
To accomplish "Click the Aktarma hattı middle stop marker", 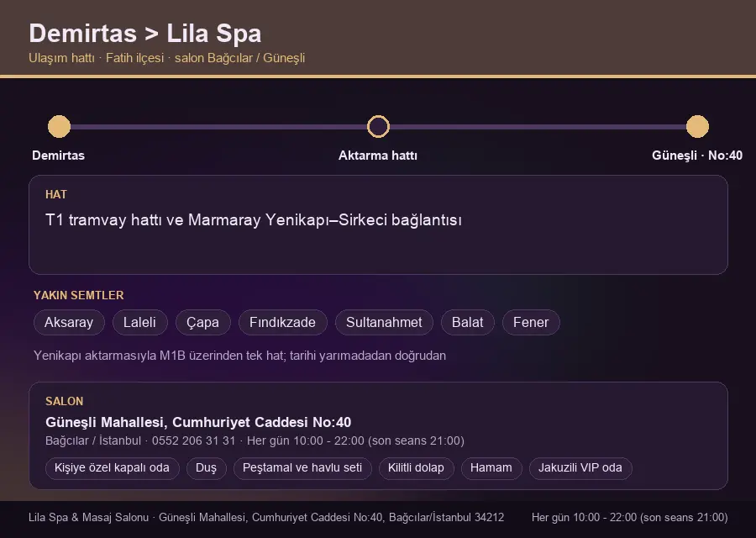I will click(378, 126).
